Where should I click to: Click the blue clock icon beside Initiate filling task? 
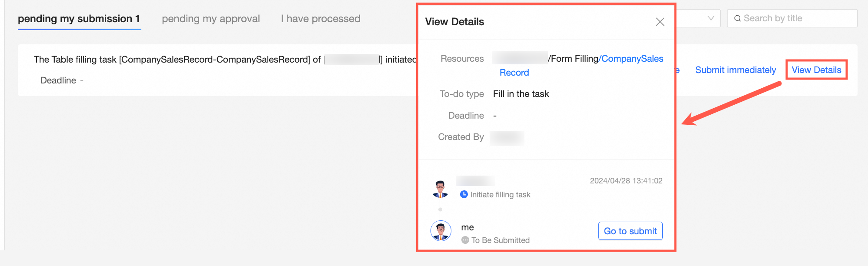coord(464,195)
